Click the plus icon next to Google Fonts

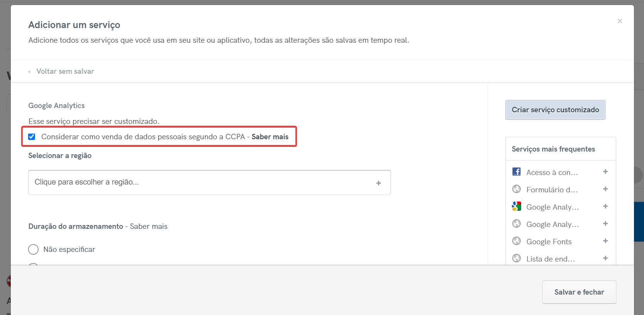click(x=605, y=241)
